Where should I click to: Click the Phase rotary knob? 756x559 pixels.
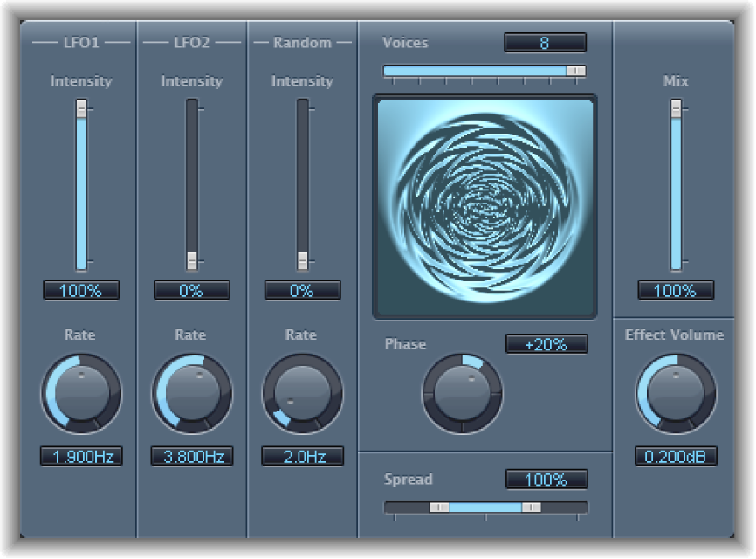tap(463, 392)
